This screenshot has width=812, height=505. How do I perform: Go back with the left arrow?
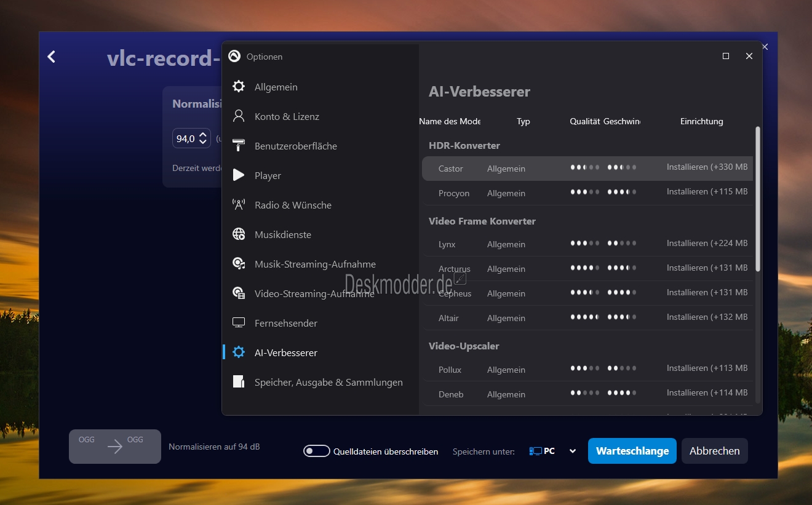[52, 57]
